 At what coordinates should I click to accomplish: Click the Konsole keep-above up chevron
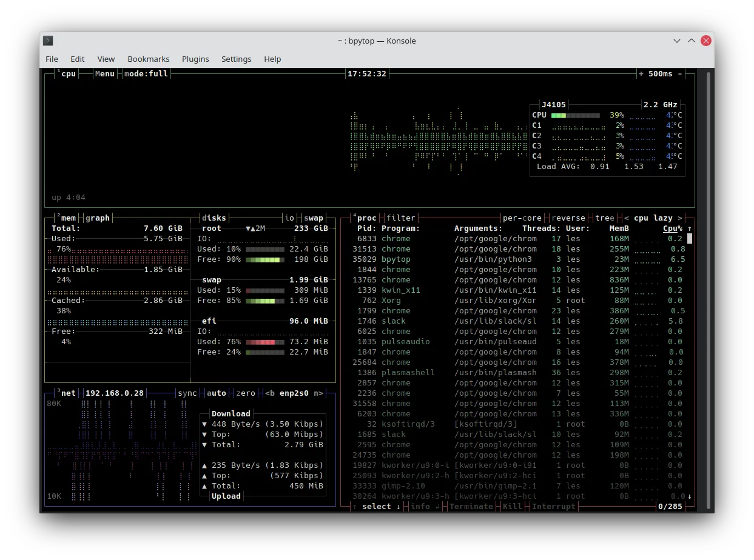(x=692, y=41)
